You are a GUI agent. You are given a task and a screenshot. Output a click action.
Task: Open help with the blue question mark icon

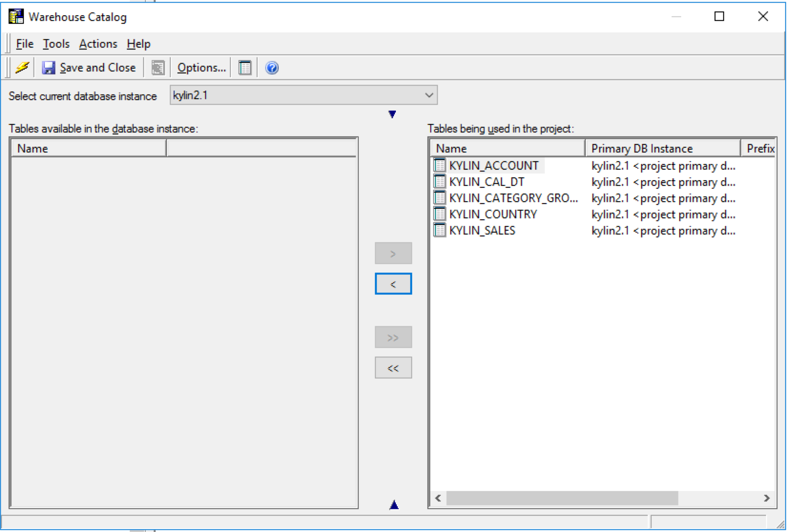[x=272, y=68]
